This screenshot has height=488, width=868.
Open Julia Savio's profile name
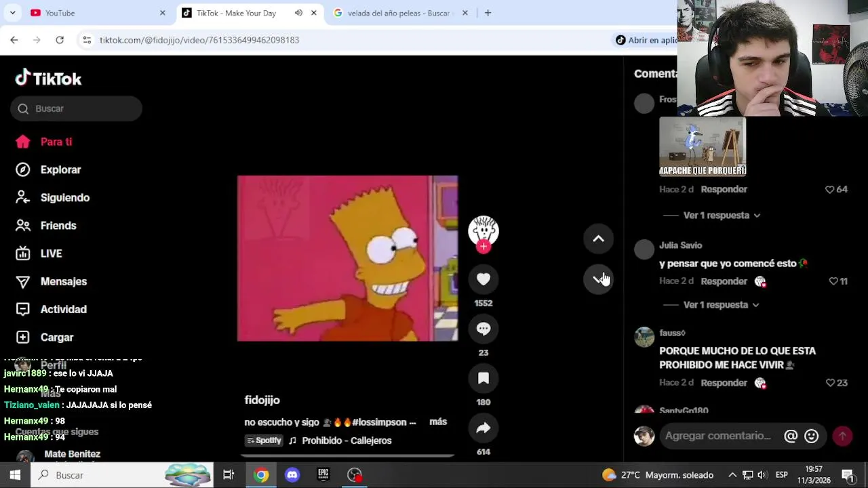point(680,245)
